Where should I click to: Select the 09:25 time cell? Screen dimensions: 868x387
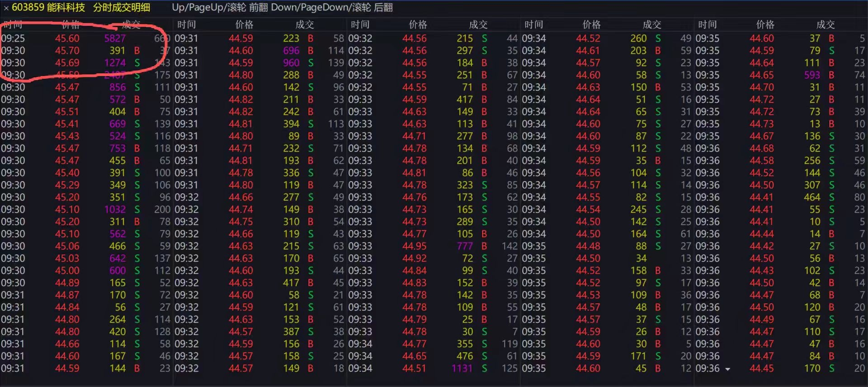(x=13, y=38)
